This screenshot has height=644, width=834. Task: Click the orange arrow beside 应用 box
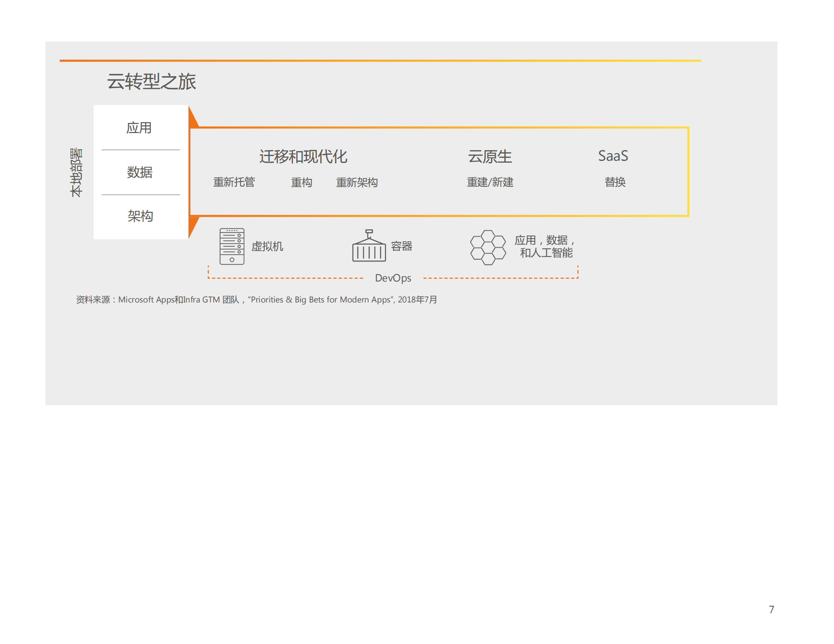tap(192, 117)
